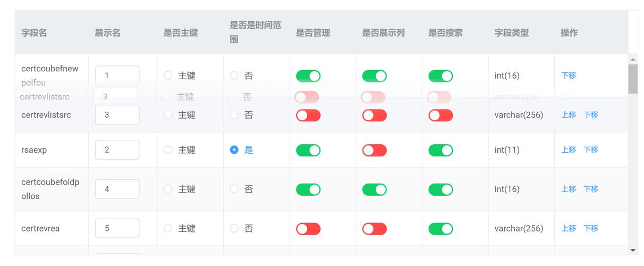Click 下移 for certcoubefnewpolfou row

coord(569,76)
